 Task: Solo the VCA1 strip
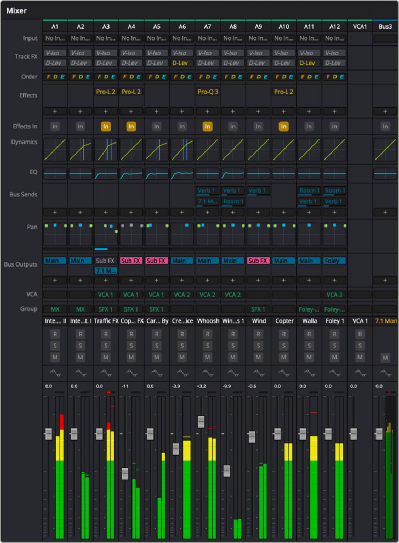pyautogui.click(x=360, y=346)
